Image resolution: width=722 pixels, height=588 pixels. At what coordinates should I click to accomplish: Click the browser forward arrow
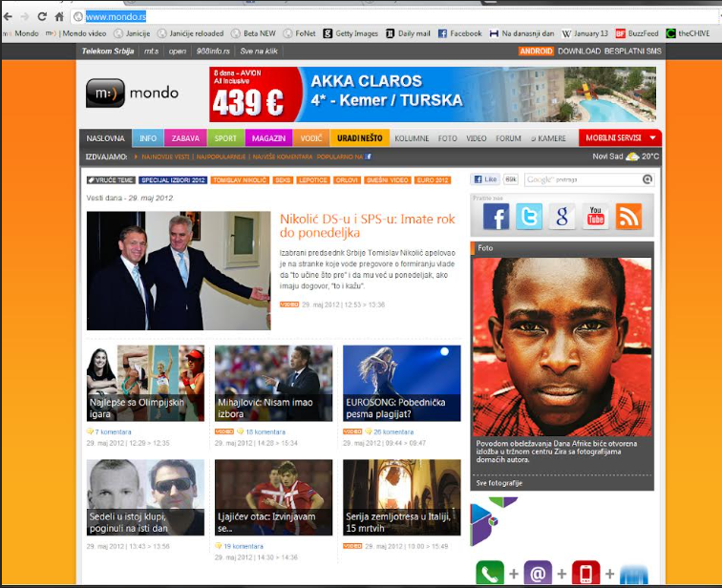pos(25,17)
